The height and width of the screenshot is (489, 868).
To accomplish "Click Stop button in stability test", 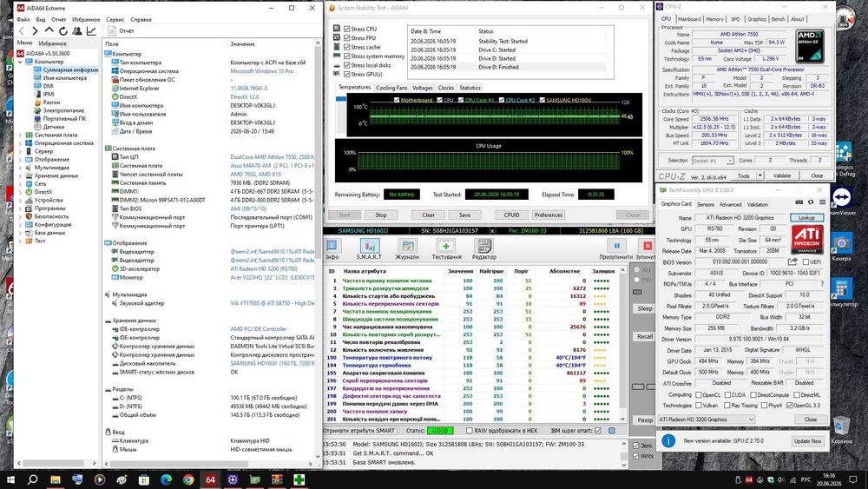I will point(381,215).
